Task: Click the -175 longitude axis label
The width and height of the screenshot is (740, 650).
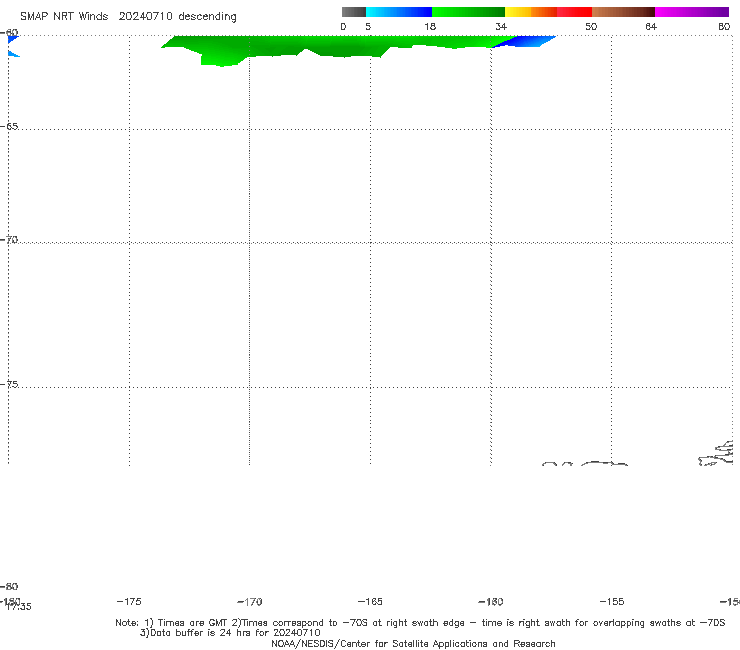Action: point(129,601)
